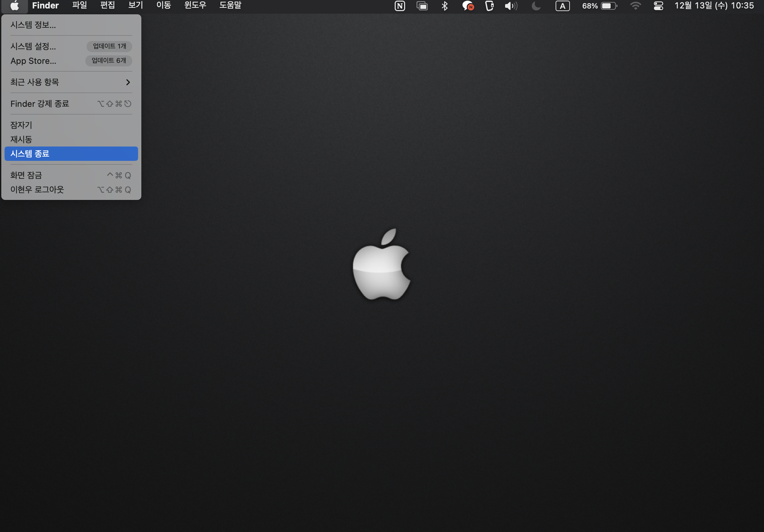The image size is (764, 532).
Task: Open the 보기 menu
Action: click(x=135, y=6)
